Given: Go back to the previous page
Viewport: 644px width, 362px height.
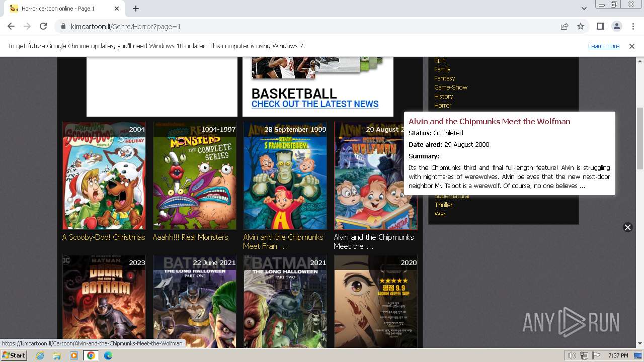Looking at the screenshot, I should 11,26.
